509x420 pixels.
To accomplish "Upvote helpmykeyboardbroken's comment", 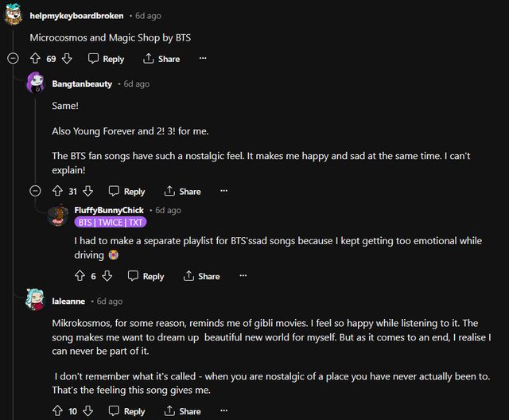I will pos(35,59).
